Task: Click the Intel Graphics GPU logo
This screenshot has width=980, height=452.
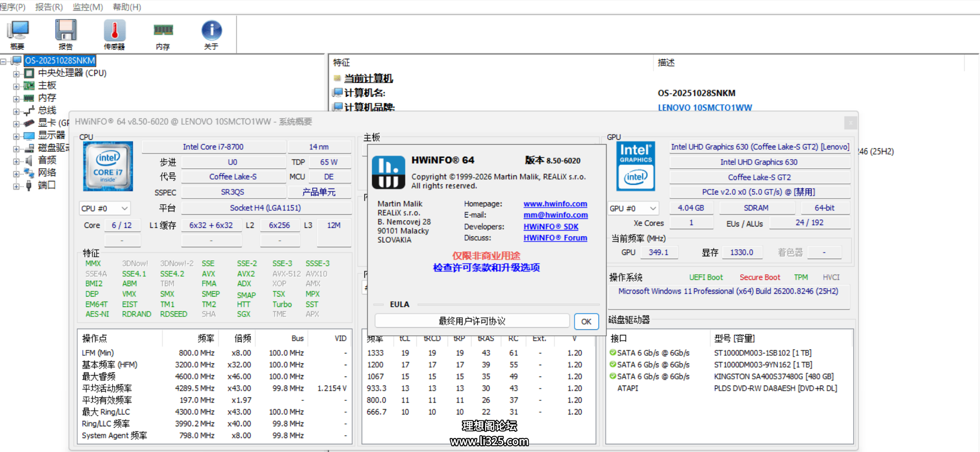Action: pyautogui.click(x=635, y=166)
